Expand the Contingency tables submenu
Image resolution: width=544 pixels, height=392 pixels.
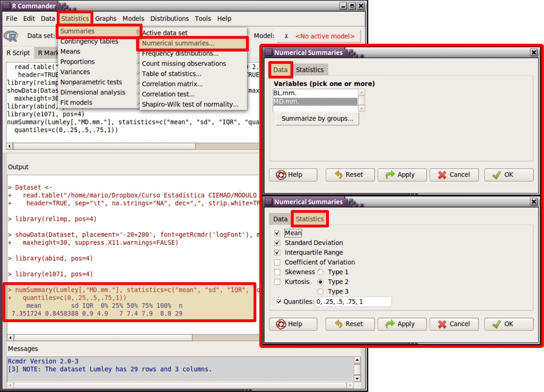[x=99, y=41]
